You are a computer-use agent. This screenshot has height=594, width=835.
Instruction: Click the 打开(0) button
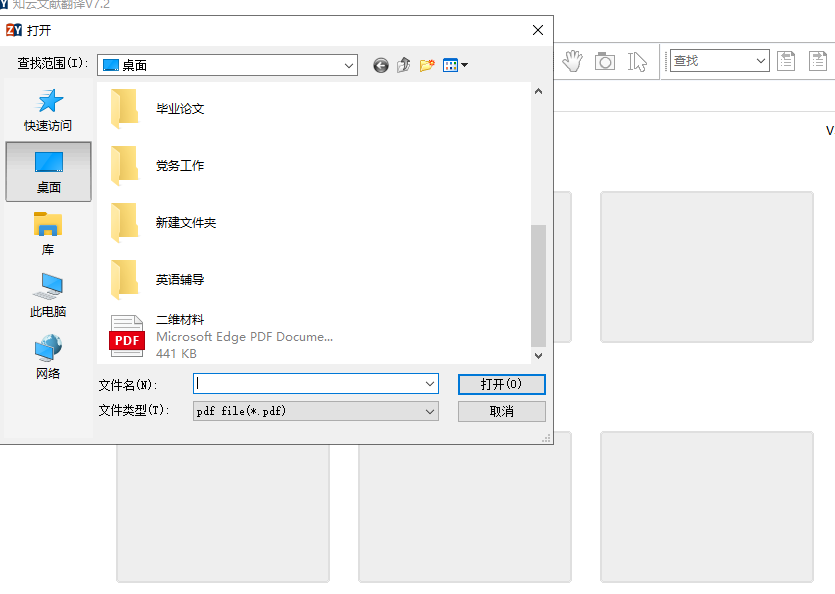(x=501, y=384)
